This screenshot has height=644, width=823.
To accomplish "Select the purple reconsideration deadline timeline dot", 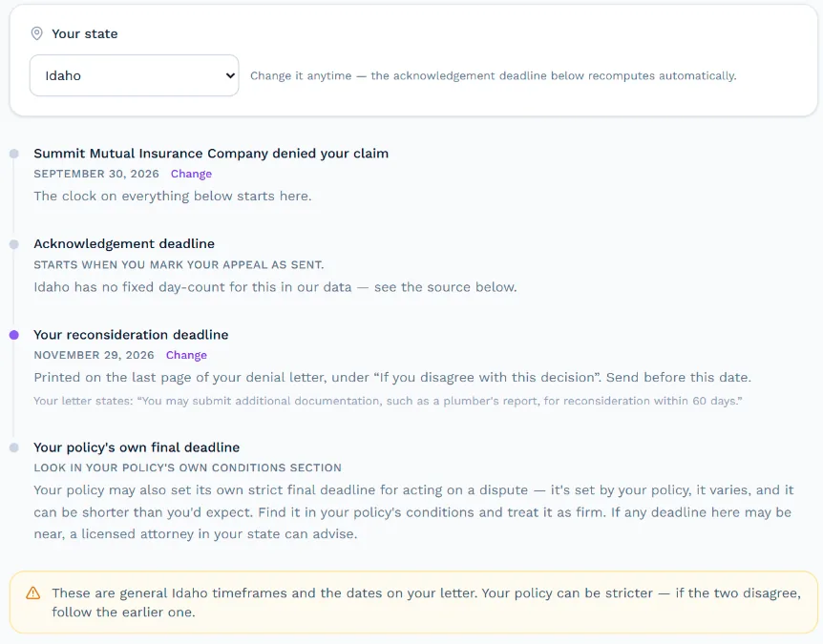I will (x=14, y=335).
